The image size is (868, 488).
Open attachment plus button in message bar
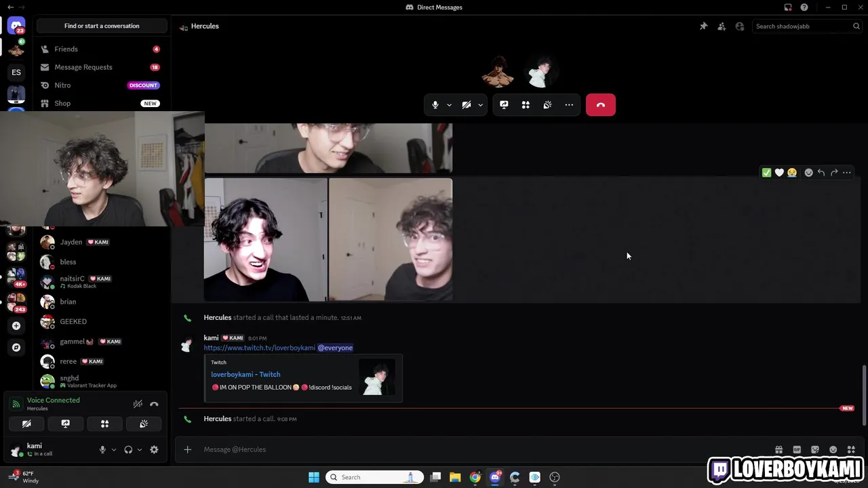[x=188, y=449]
